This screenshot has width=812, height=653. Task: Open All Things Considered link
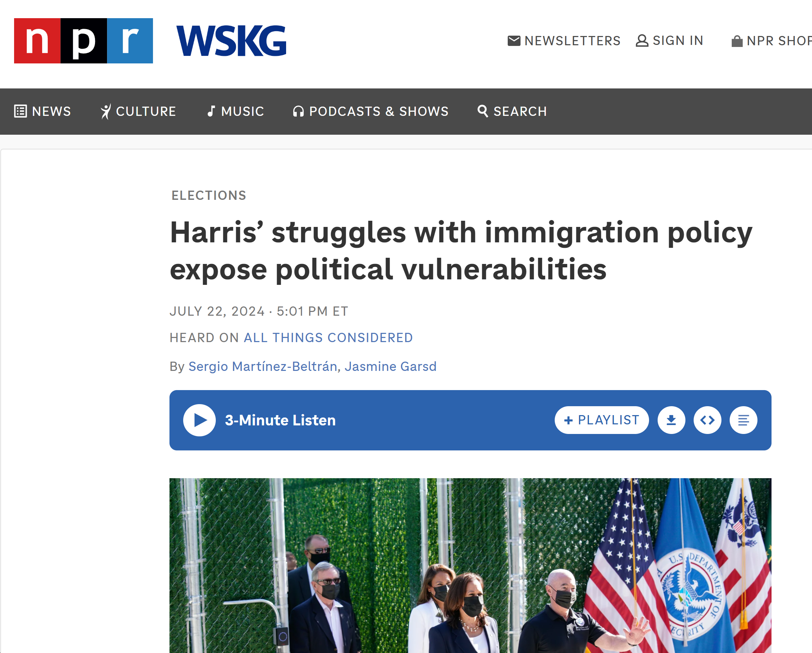click(x=328, y=338)
